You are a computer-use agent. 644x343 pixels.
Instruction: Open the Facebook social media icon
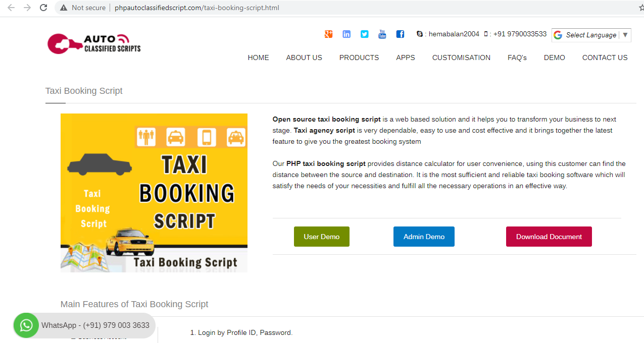[400, 34]
